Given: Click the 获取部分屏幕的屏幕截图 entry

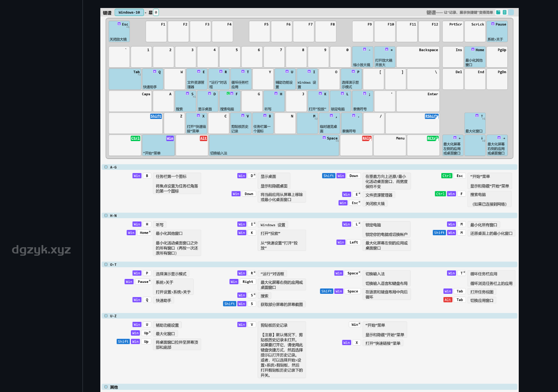Looking at the screenshot, I should pos(281,304).
